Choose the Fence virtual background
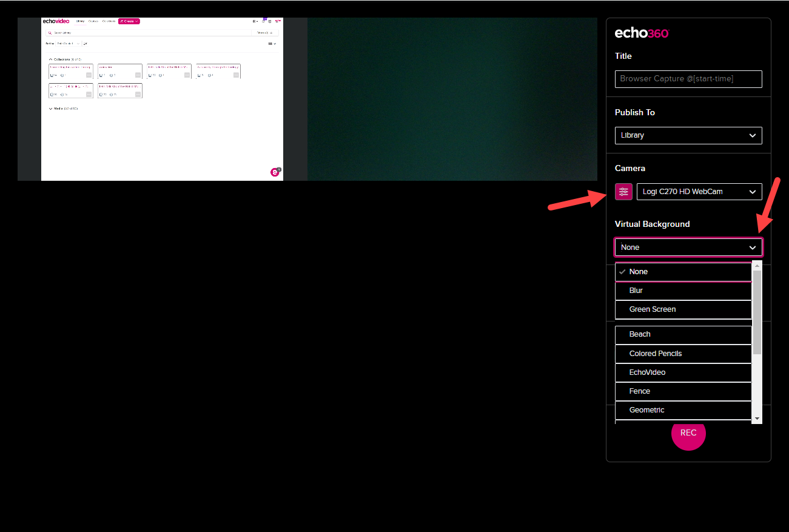Viewport: 789px width, 532px height. [x=683, y=391]
